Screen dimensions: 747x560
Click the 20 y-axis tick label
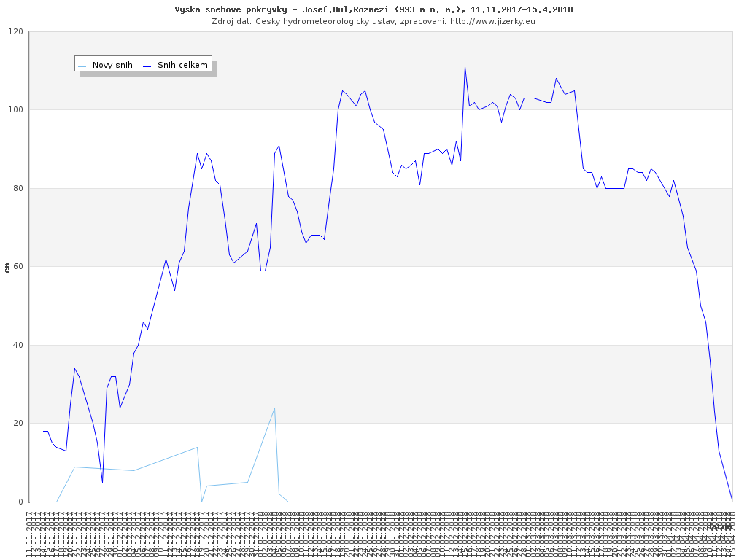click(18, 424)
